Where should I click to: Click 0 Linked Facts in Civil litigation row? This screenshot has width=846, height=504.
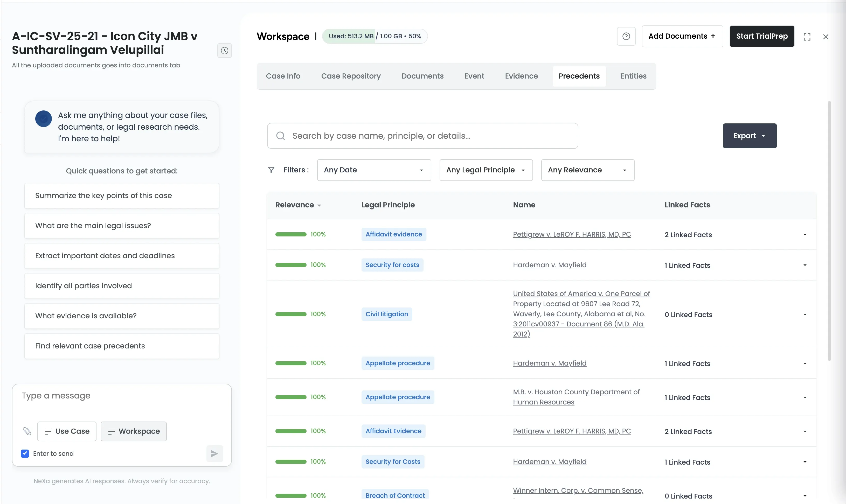(688, 314)
